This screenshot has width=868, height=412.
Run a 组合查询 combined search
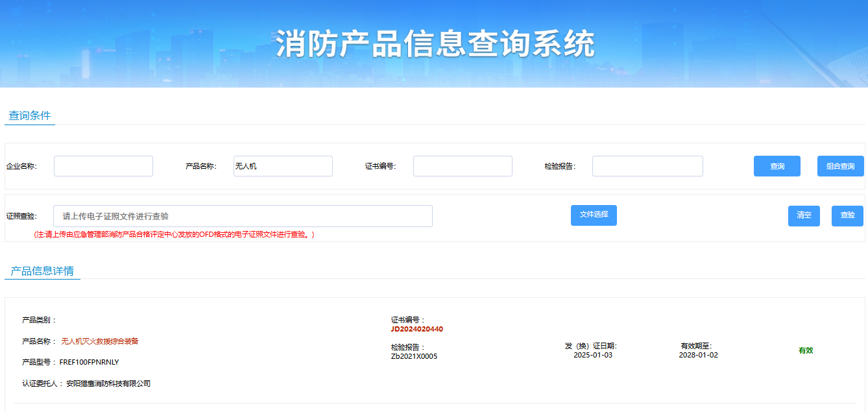tap(840, 166)
